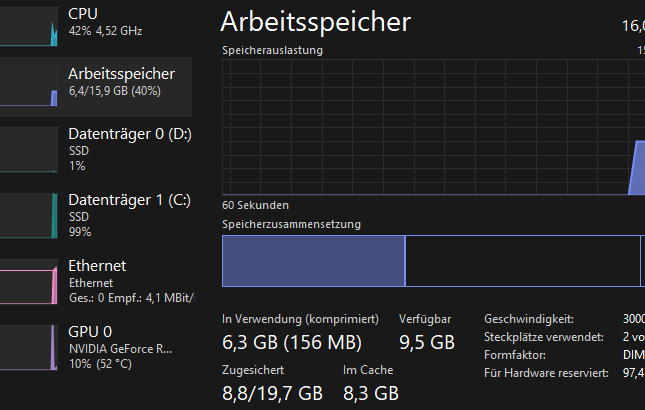Viewport: 645px width, 410px height.
Task: Select Datenträger 1 (C:) entry
Action: [x=96, y=215]
